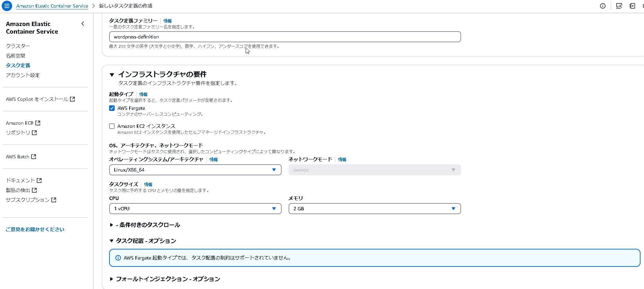Go to クラスター in the sidebar
The width and height of the screenshot is (644, 289).
pyautogui.click(x=18, y=46)
